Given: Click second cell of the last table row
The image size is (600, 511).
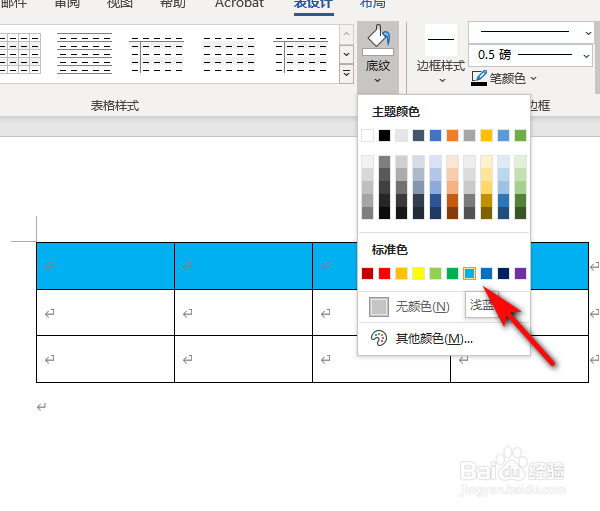Looking at the screenshot, I should pyautogui.click(x=243, y=359).
